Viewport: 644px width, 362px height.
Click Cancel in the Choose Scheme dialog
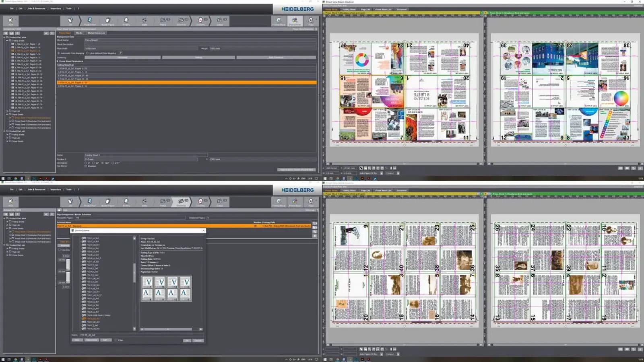click(198, 340)
